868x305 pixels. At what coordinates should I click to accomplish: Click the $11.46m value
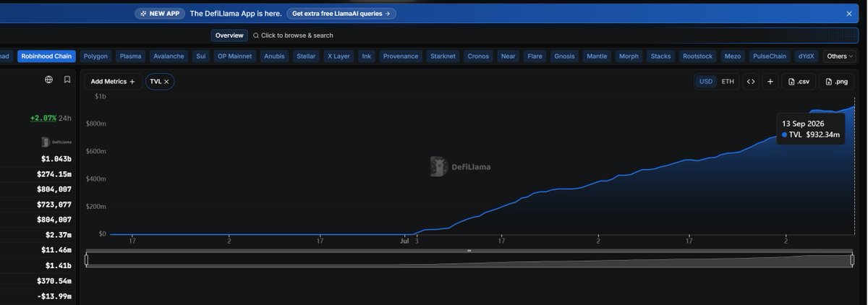point(55,250)
